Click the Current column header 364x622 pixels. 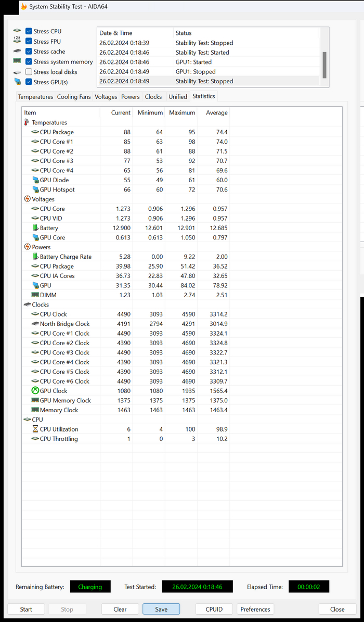pyautogui.click(x=116, y=112)
